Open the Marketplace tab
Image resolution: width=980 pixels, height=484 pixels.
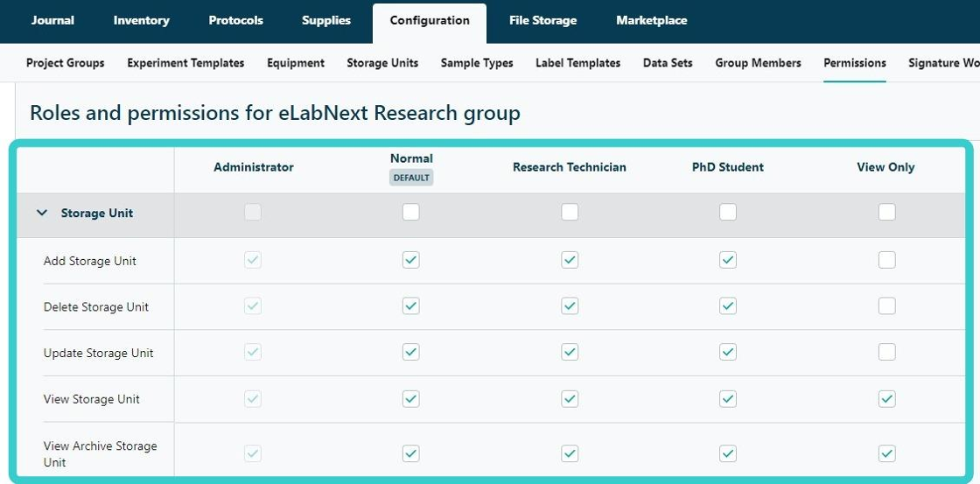tap(651, 20)
